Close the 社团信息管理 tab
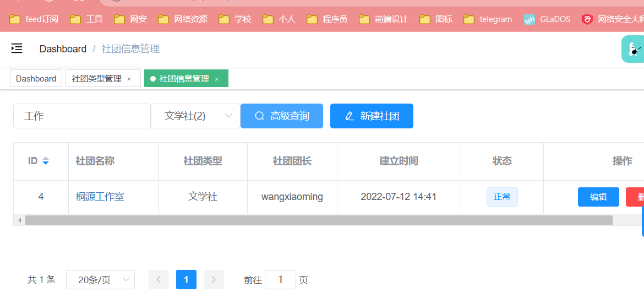The height and width of the screenshot is (292, 644). coord(217,79)
